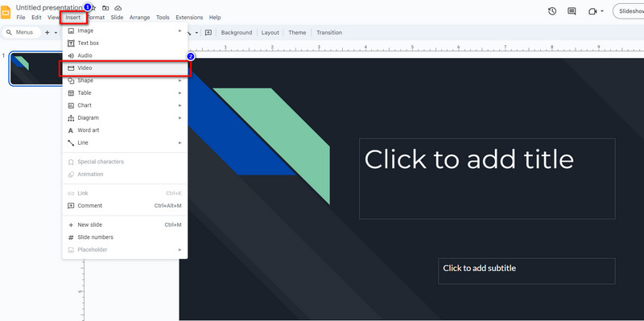Expand the Line submenu arrow in the menu
The height and width of the screenshot is (321, 644).
180,143
